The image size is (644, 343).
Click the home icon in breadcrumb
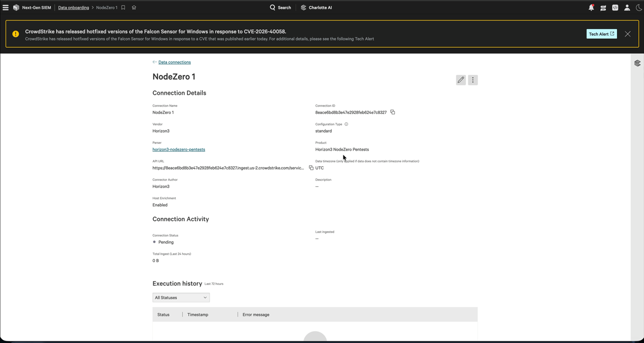tap(134, 8)
